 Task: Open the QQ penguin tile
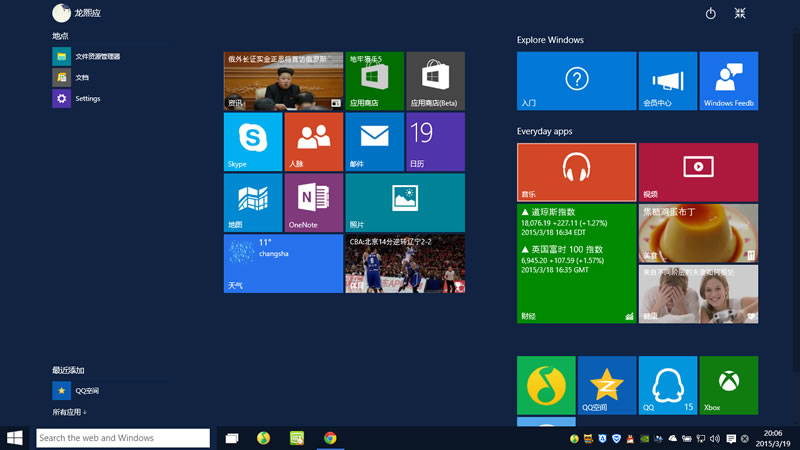tap(667, 385)
